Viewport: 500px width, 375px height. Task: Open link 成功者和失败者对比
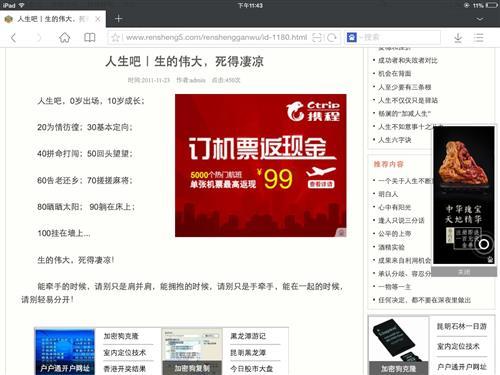408,60
